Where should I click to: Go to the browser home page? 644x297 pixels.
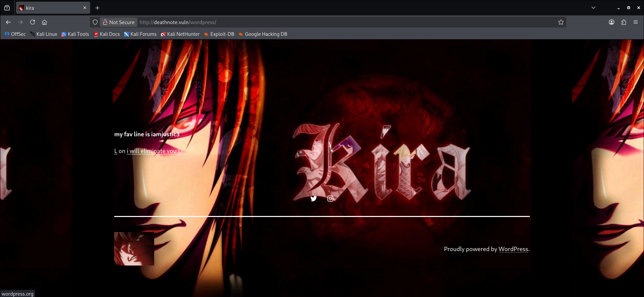(44, 22)
